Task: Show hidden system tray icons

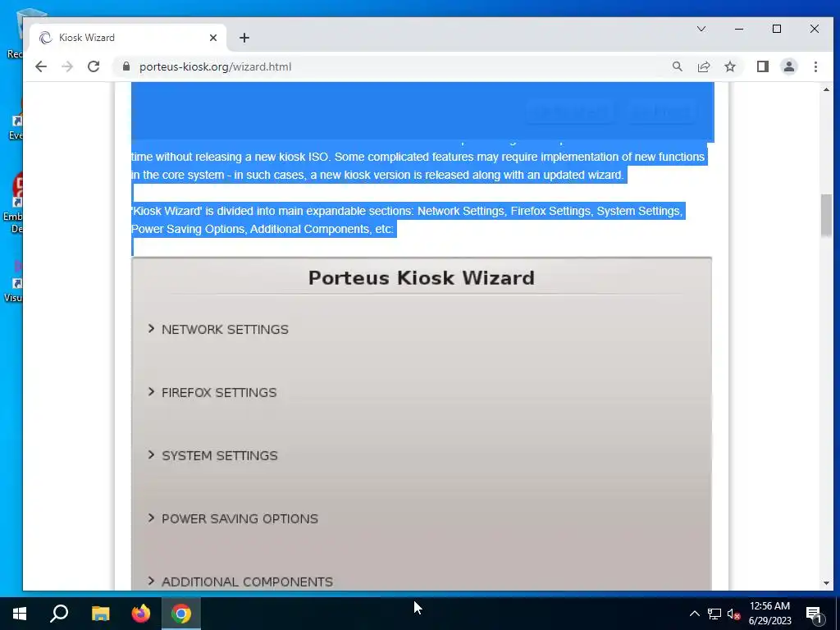Action: click(x=694, y=614)
